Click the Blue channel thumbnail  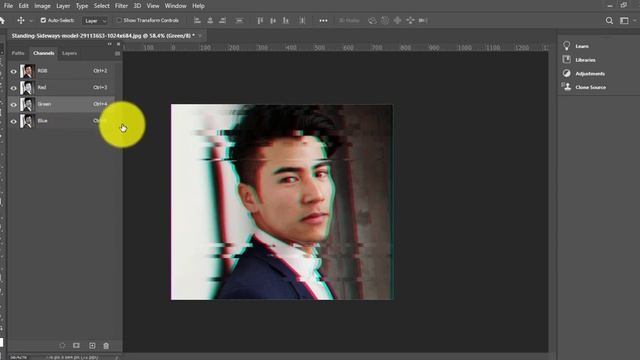27,121
